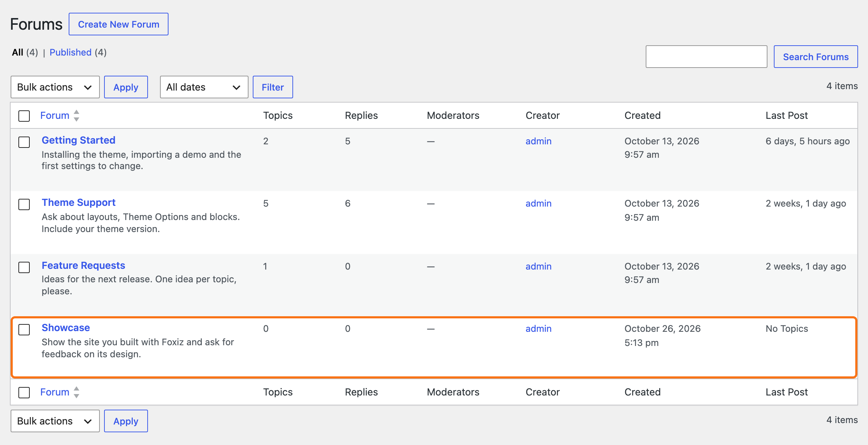Viewport: 868px width, 445px height.
Task: Sort by the Forum column header link
Action: tap(55, 116)
